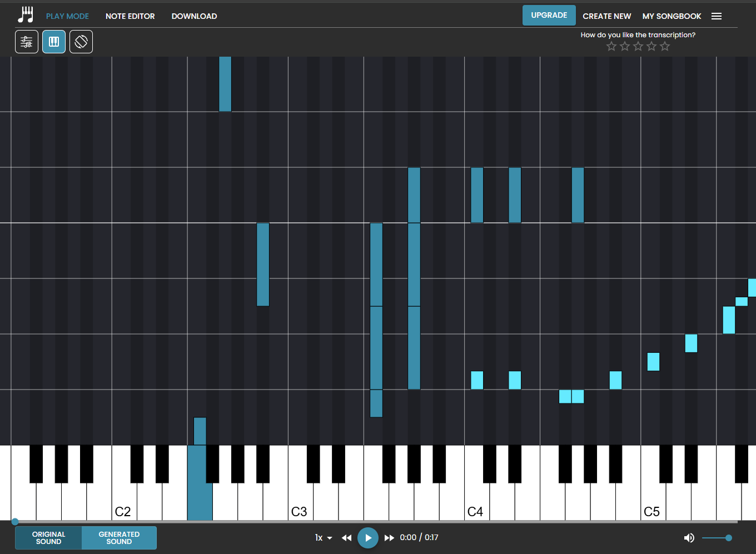The height and width of the screenshot is (554, 756).
Task: Open the sheet music view icon
Action: click(x=27, y=42)
